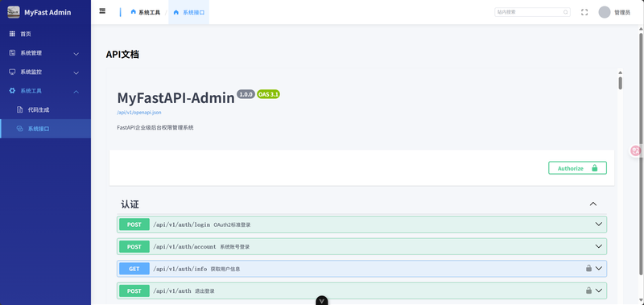
Task: Expand the POST /api/v1/auth/login endpoint
Action: [x=361, y=225]
